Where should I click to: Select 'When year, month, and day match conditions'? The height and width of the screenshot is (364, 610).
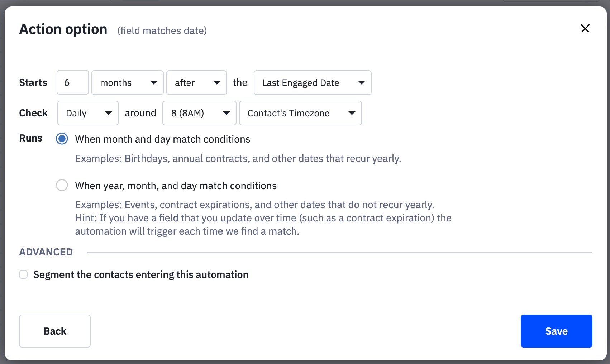tap(62, 185)
